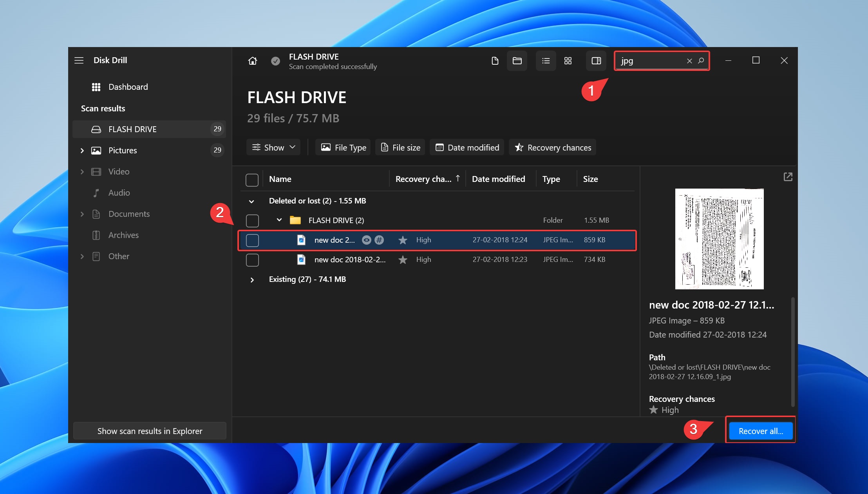Click the JPEG file icon of the 859 KB row

301,240
